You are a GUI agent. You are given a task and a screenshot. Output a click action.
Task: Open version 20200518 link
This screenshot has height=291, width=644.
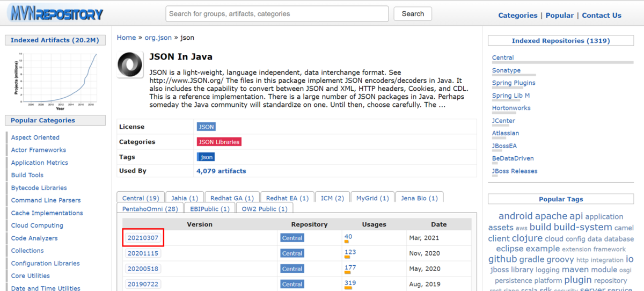tap(143, 268)
